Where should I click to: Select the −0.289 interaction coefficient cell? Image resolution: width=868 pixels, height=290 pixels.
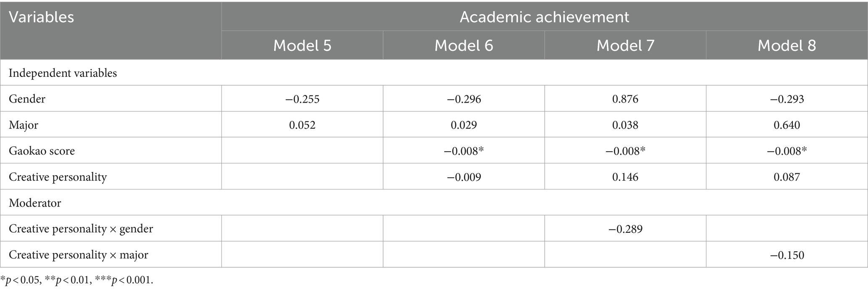(625, 229)
